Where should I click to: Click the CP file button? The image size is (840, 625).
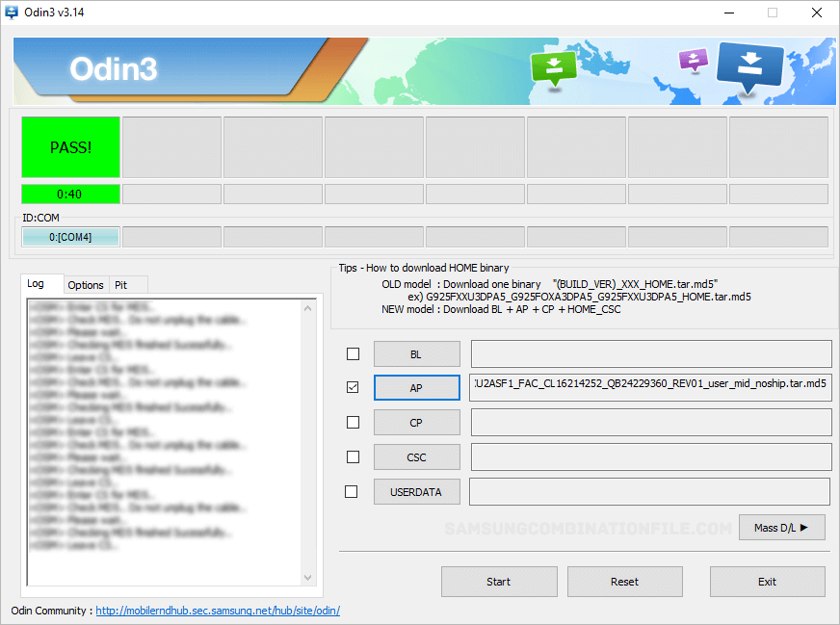pyautogui.click(x=417, y=423)
